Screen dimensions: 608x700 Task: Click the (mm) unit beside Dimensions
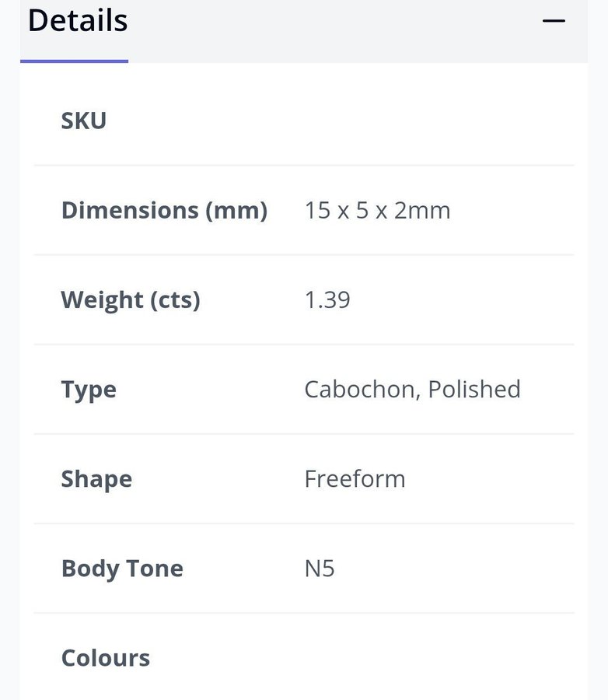(236, 210)
